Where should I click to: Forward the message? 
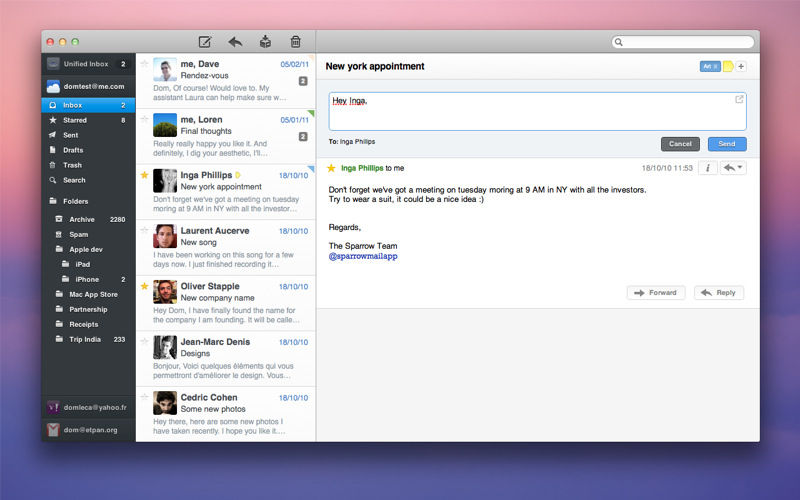click(656, 293)
